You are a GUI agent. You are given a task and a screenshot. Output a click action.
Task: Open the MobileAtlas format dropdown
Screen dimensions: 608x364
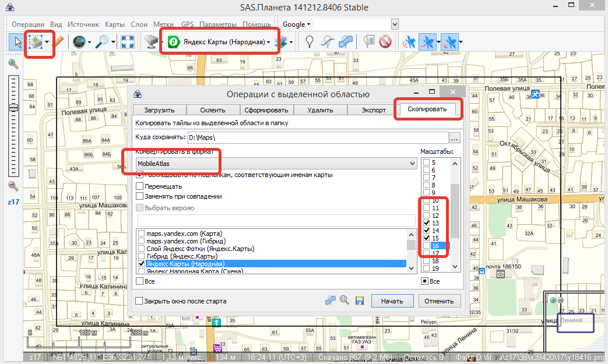[276, 164]
